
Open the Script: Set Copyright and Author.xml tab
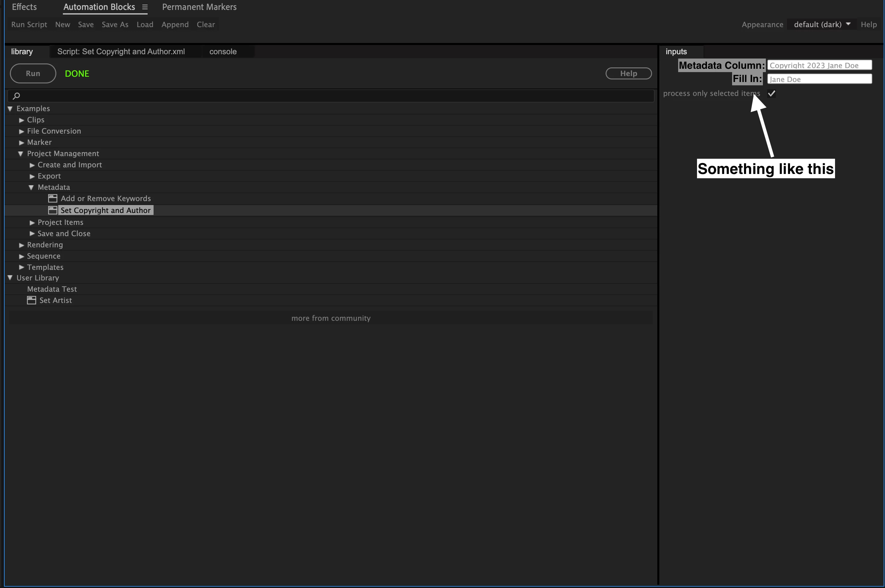[121, 51]
